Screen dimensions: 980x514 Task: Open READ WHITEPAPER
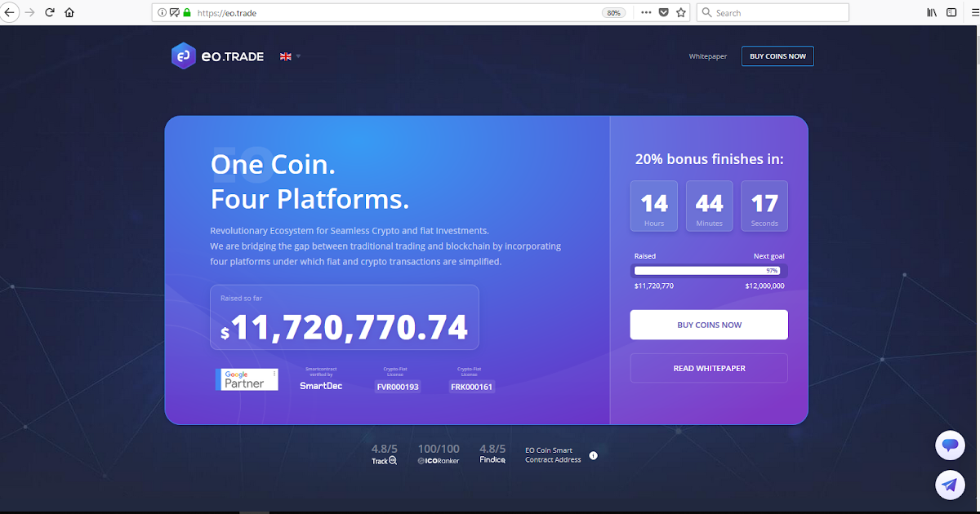[x=708, y=367]
